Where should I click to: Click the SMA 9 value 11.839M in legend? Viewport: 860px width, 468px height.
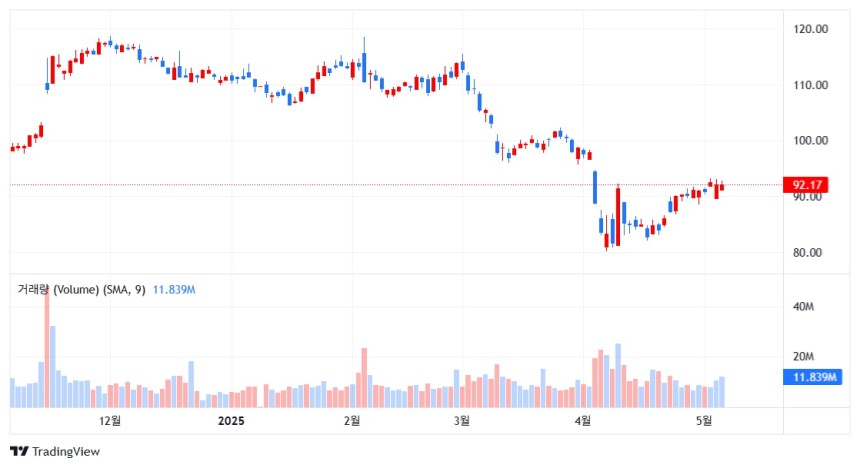pos(174,290)
